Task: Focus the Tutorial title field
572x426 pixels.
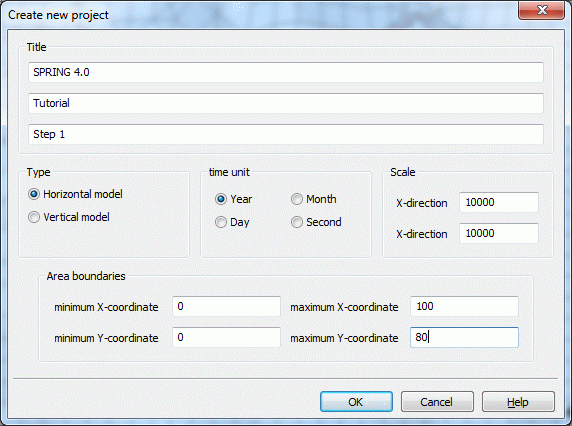Action: [286, 103]
